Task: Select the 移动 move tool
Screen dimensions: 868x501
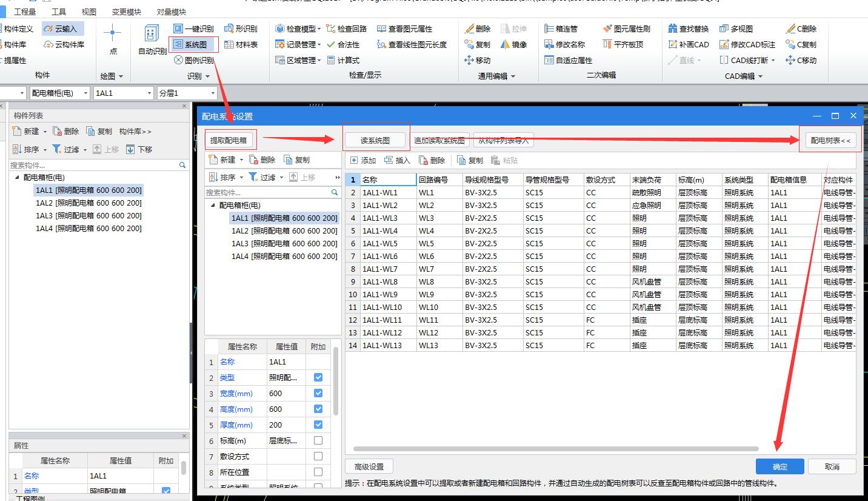Action: pos(478,60)
